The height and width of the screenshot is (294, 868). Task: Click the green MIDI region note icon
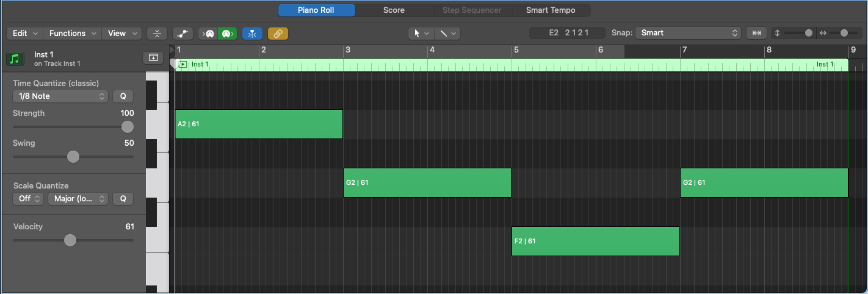click(x=15, y=59)
